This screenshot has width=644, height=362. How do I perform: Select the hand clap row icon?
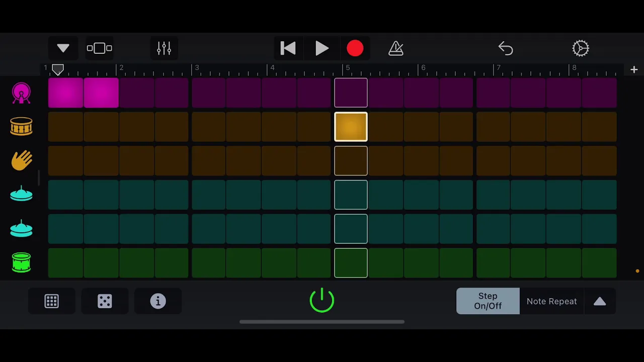pos(21,160)
